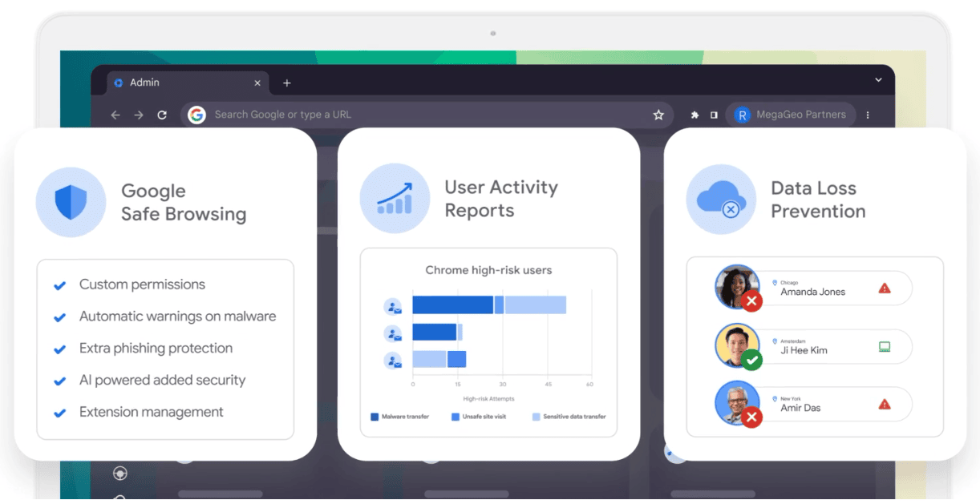Toggle the Custom permissions checkmark
This screenshot has width=980, height=504.
pyautogui.click(x=59, y=285)
